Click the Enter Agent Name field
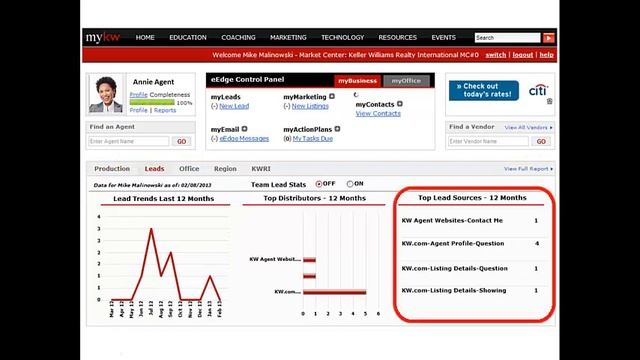Image resolution: width=640 pixels, height=360 pixels. pos(129,141)
